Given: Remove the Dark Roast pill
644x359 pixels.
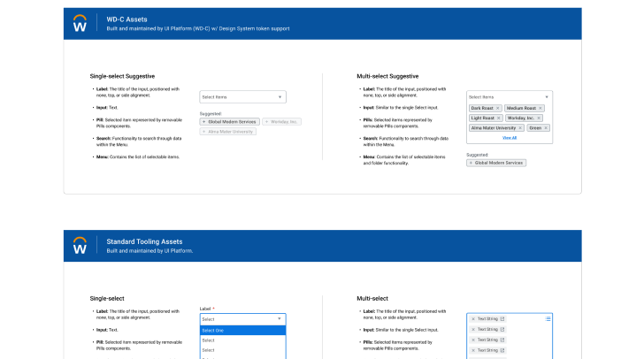Looking at the screenshot, I should (x=498, y=108).
